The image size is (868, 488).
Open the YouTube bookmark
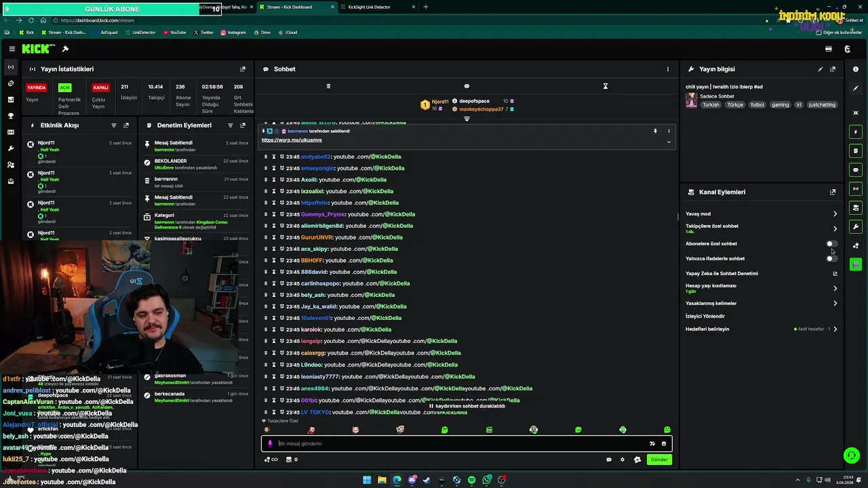174,33
